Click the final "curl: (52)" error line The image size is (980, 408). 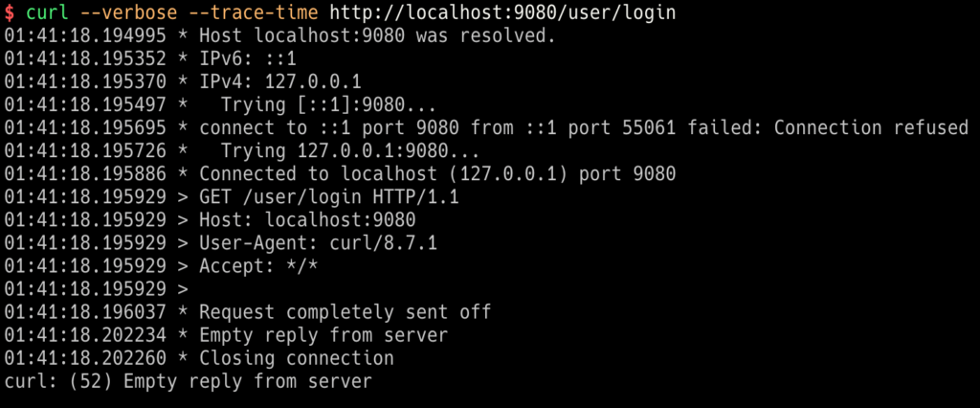(188, 381)
